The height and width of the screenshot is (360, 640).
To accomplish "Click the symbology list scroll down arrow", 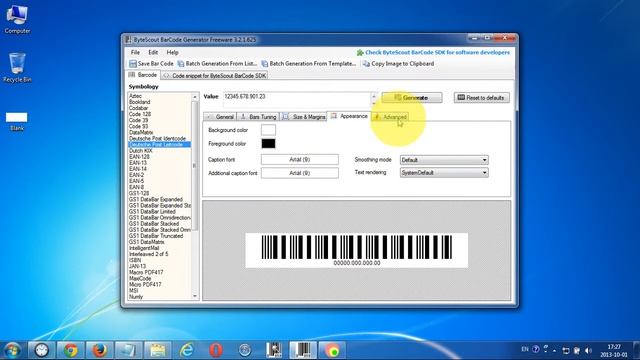I will point(195,296).
